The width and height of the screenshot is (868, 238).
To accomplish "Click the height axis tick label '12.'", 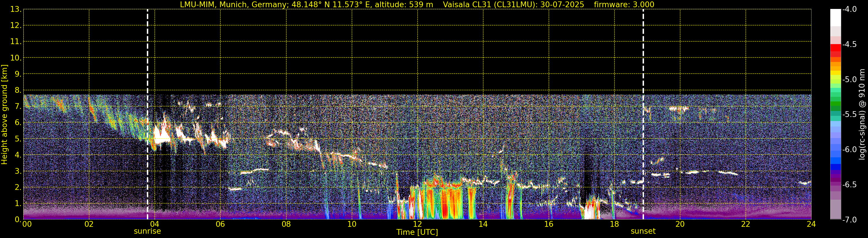I will [16, 26].
